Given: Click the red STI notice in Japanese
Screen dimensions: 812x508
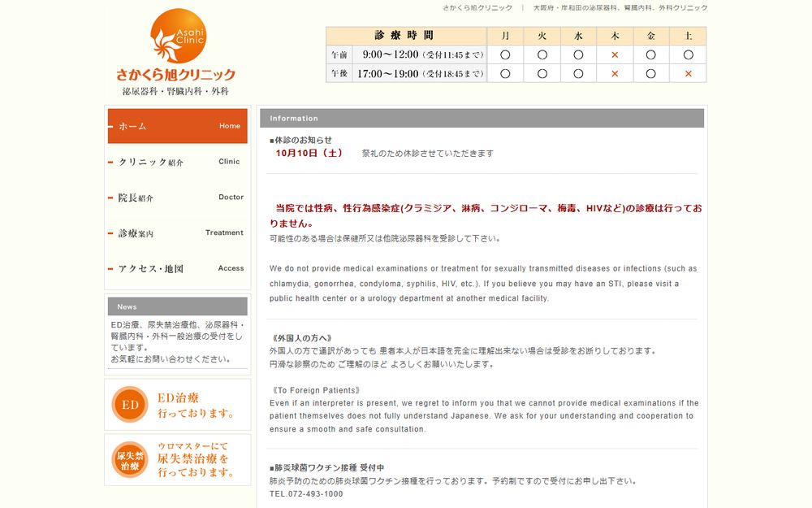Looking at the screenshot, I should click(486, 215).
